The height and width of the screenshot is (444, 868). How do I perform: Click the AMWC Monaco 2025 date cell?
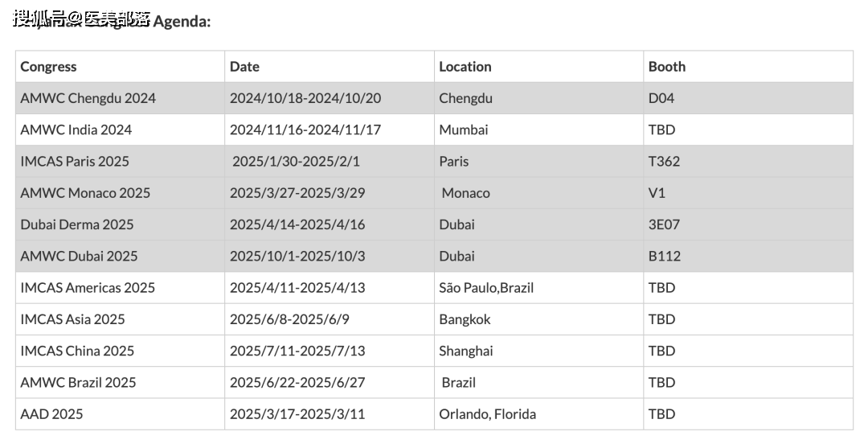pos(330,193)
